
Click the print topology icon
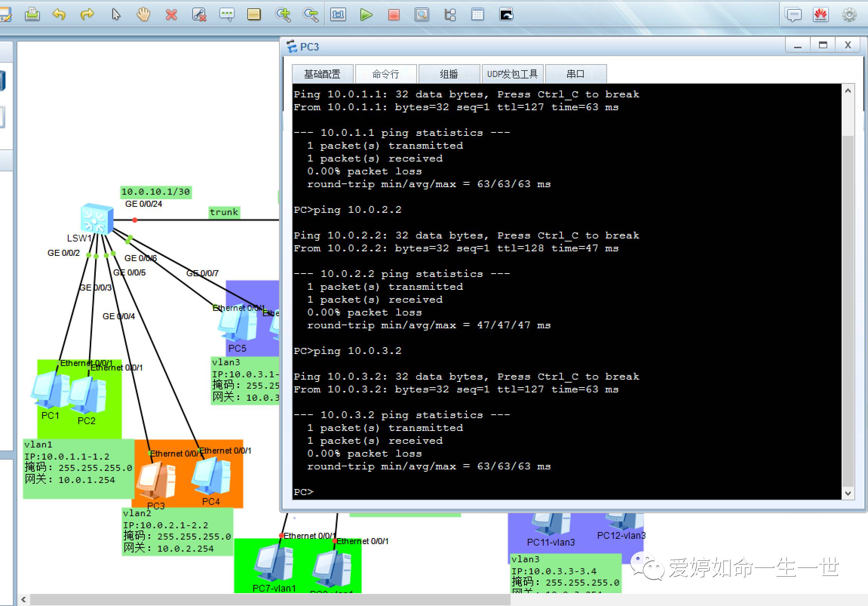click(x=32, y=15)
